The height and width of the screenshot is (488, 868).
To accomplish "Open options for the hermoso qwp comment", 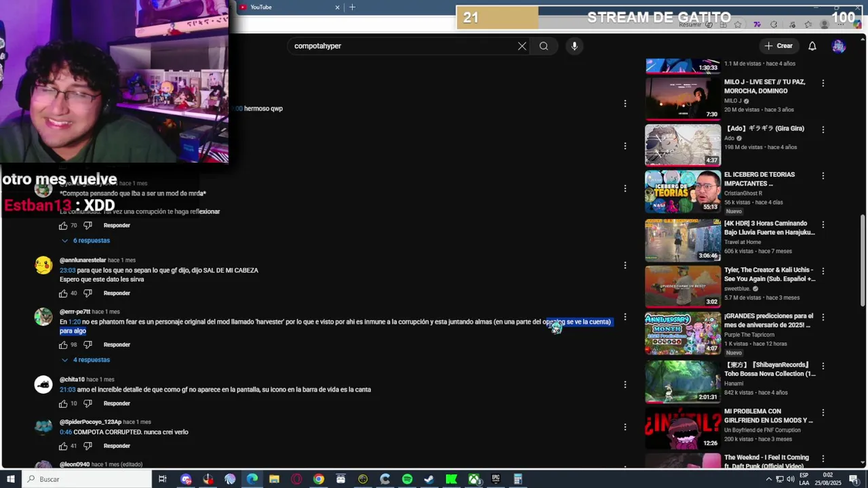I will tap(625, 104).
